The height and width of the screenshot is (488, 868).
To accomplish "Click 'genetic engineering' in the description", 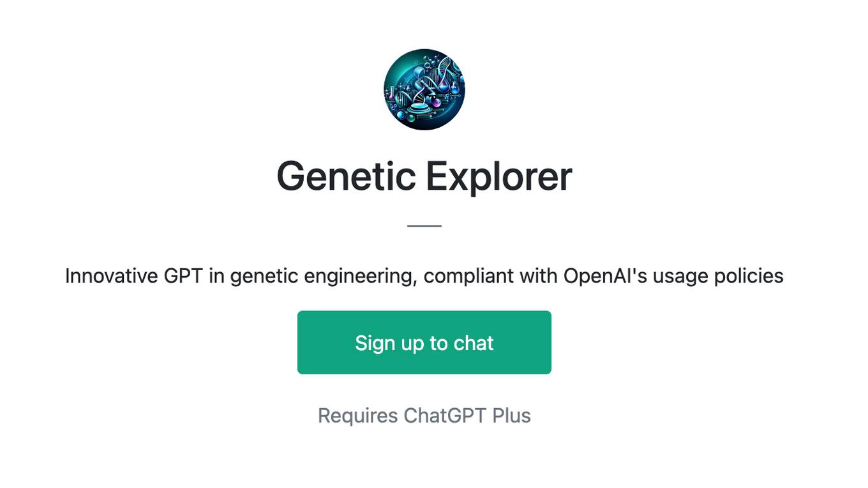I will tap(323, 276).
